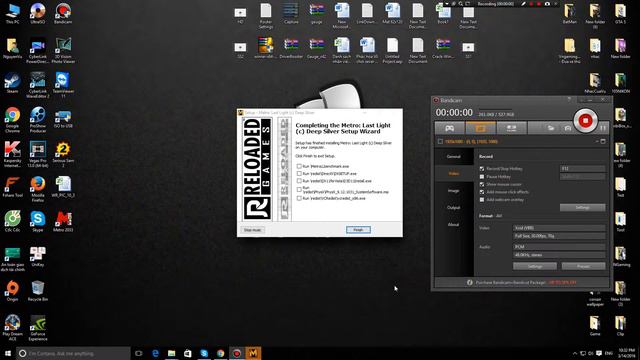Viewport: 640px width, 360px height.
Task: Open Cốc Cốc browser desktop icon
Action: [x=12, y=222]
